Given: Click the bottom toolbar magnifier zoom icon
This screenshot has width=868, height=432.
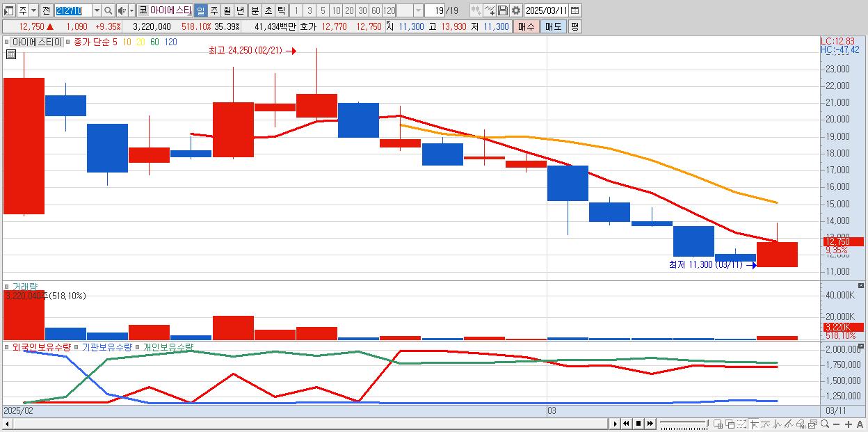Looking at the screenshot, I should [825, 424].
